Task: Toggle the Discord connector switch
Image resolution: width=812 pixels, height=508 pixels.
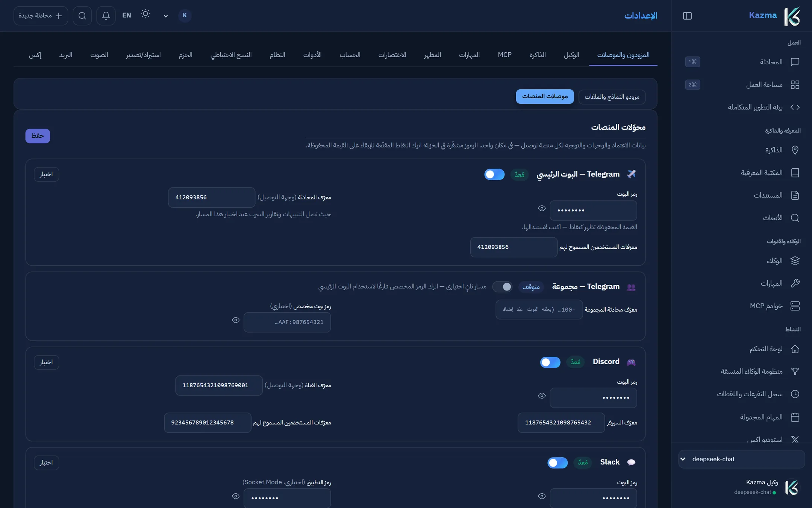Action: click(550, 362)
